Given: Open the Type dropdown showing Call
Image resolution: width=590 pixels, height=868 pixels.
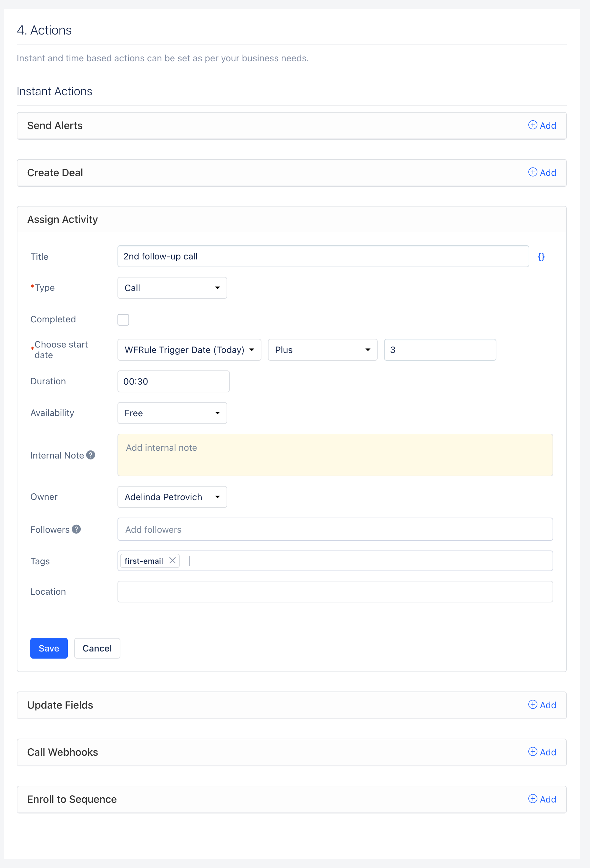Looking at the screenshot, I should click(x=172, y=288).
